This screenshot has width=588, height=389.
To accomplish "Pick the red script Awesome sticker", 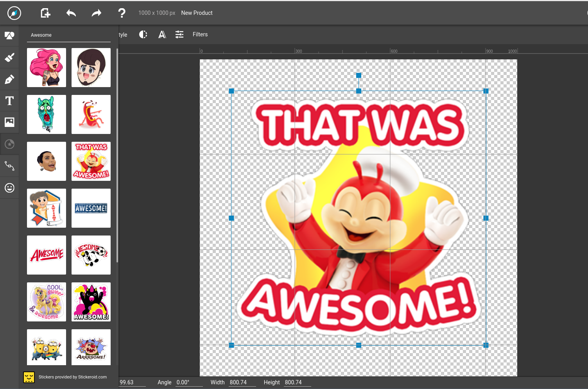I will pyautogui.click(x=47, y=255).
